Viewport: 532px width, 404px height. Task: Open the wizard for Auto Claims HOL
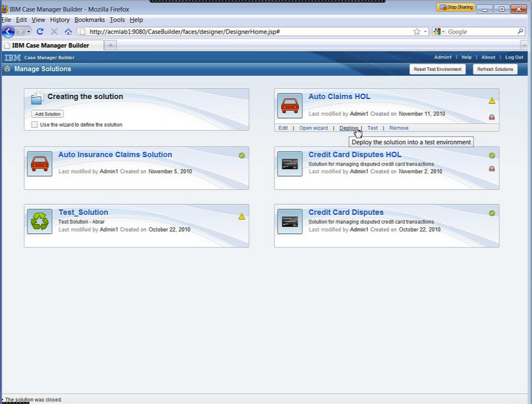313,128
